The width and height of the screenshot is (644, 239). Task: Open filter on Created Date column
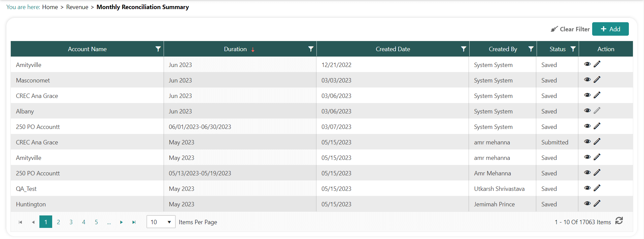[464, 49]
